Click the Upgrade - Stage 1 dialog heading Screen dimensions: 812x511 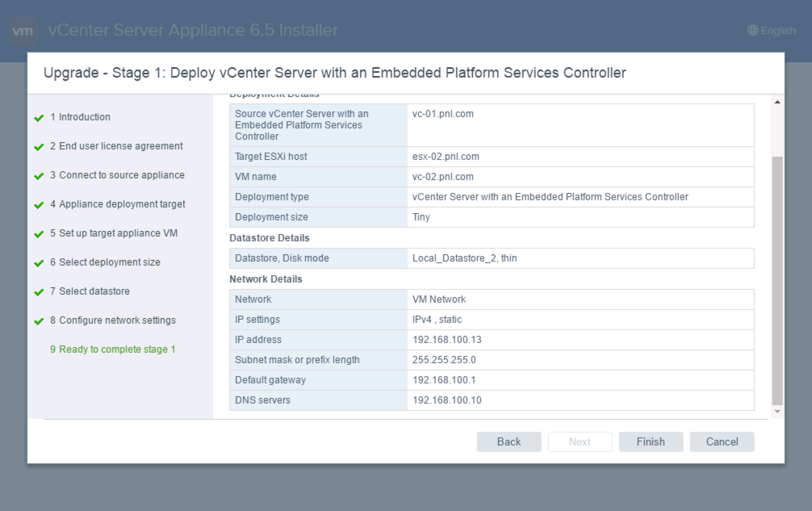(x=334, y=73)
